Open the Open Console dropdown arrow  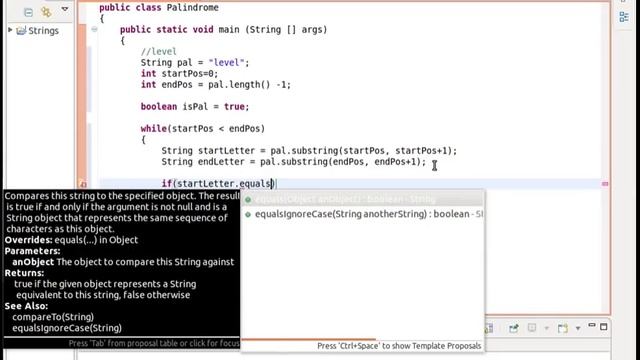coord(578,328)
